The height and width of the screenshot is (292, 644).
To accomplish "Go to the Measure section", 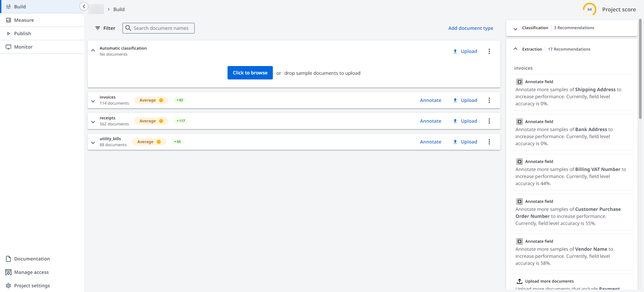I will (x=24, y=20).
